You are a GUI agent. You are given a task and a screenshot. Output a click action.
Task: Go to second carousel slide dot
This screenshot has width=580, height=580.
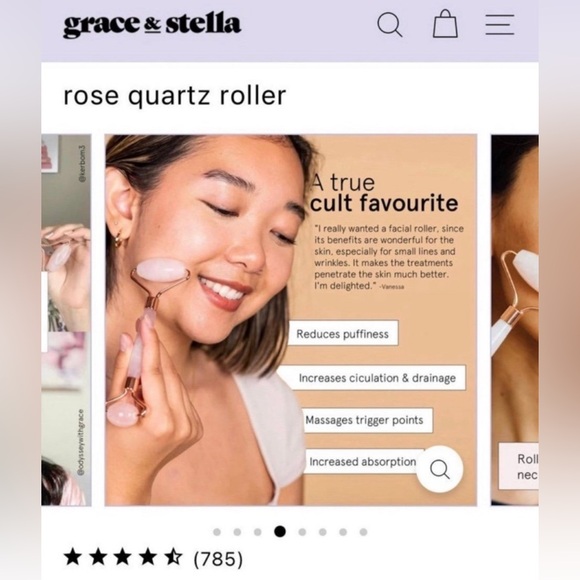tap(237, 532)
